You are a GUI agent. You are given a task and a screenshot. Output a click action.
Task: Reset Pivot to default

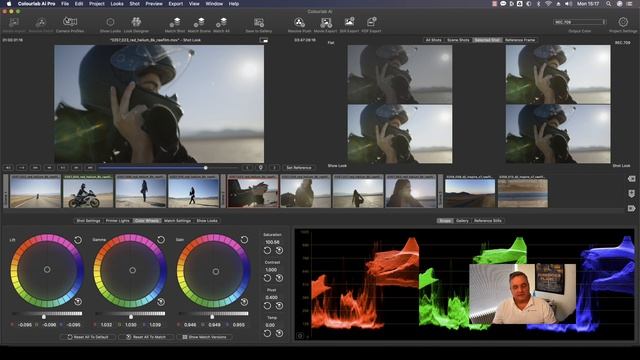click(267, 306)
